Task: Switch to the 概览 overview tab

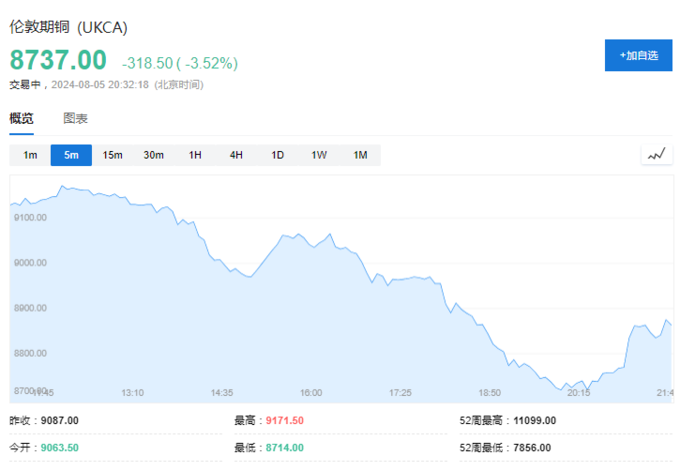Action: coord(21,119)
